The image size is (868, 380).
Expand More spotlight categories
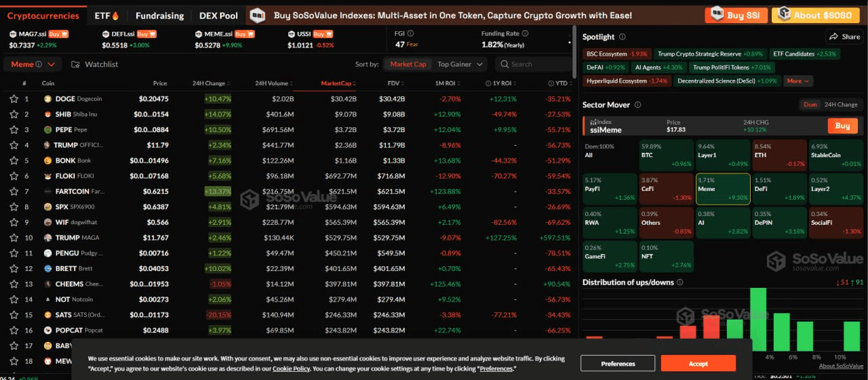click(x=797, y=81)
